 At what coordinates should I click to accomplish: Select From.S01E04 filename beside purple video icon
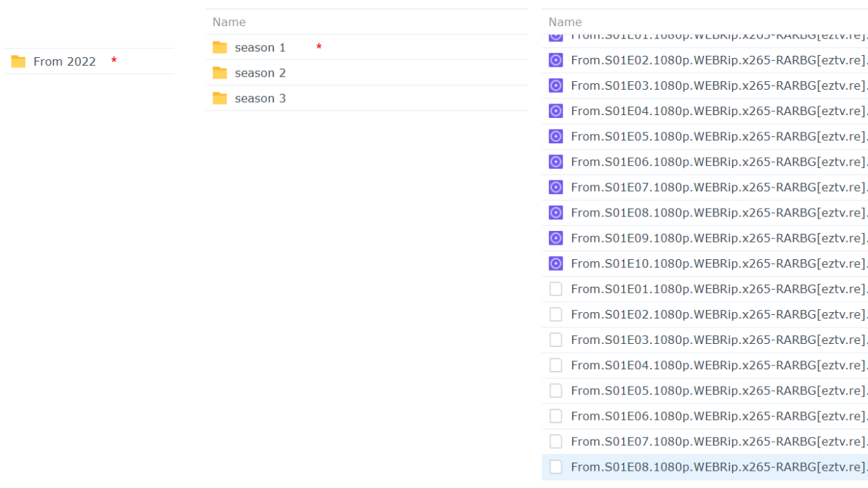click(719, 111)
